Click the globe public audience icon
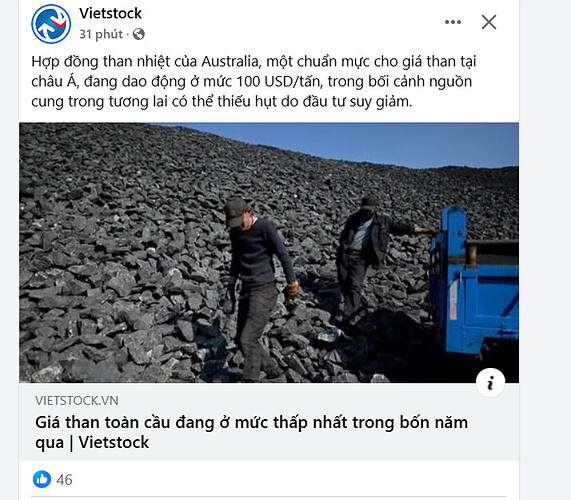Screen dimensions: 571x500 coord(139,34)
